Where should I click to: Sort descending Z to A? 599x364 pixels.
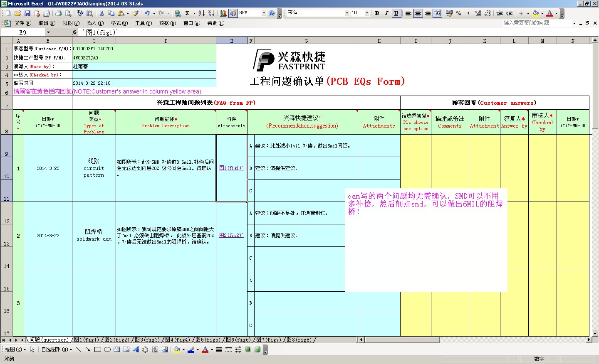tap(211, 13)
